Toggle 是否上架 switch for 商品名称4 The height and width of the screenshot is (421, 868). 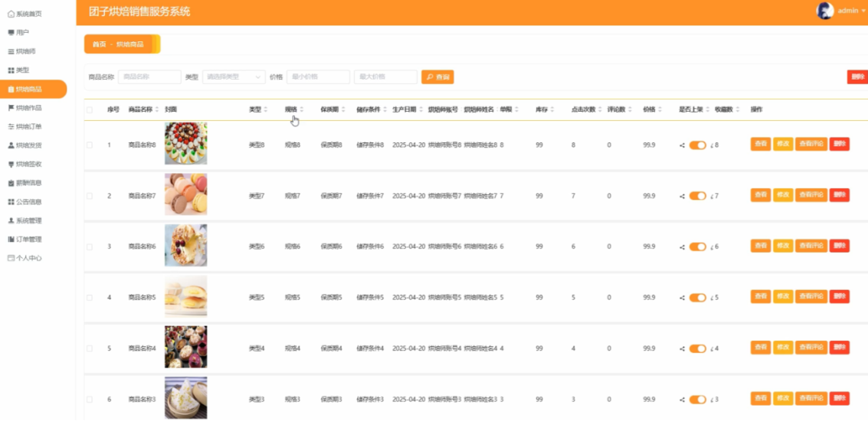(x=697, y=348)
